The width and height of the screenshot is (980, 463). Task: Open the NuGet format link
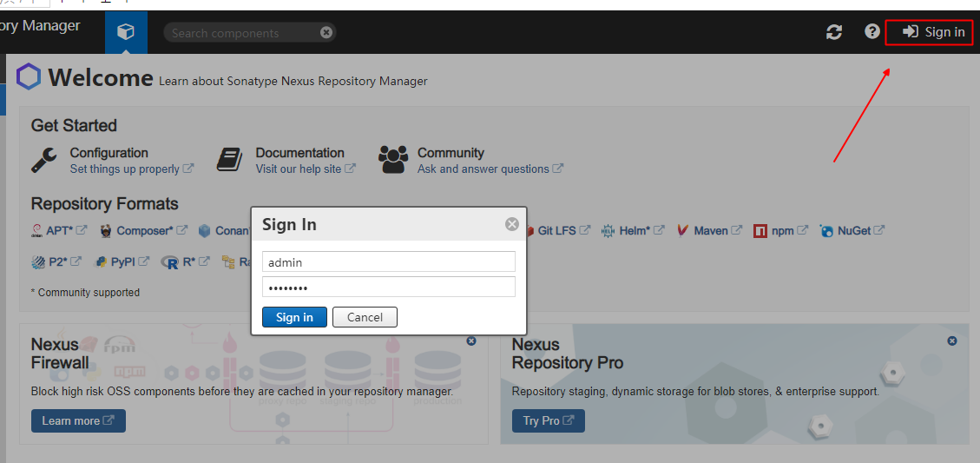pos(861,230)
